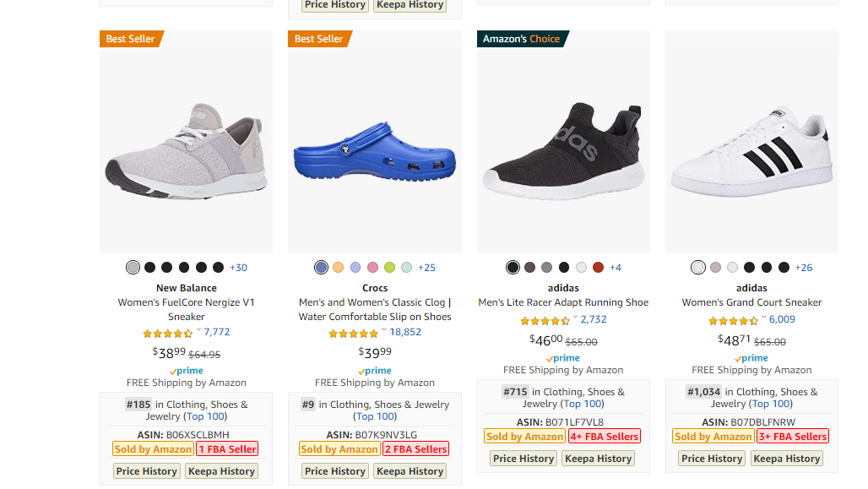This screenshot has height=489, width=868.
Task: Select the lime green Crocs color swatch
Action: point(390,268)
